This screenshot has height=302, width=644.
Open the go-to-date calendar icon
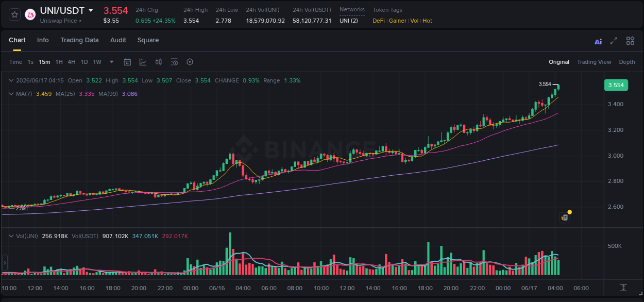point(127,62)
